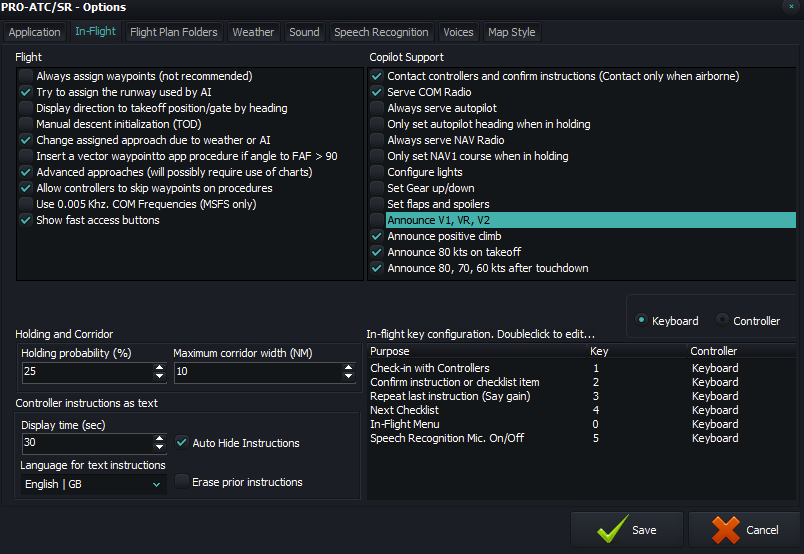
Task: Toggle Announce 80 kts on takeoff
Action: coord(377,252)
